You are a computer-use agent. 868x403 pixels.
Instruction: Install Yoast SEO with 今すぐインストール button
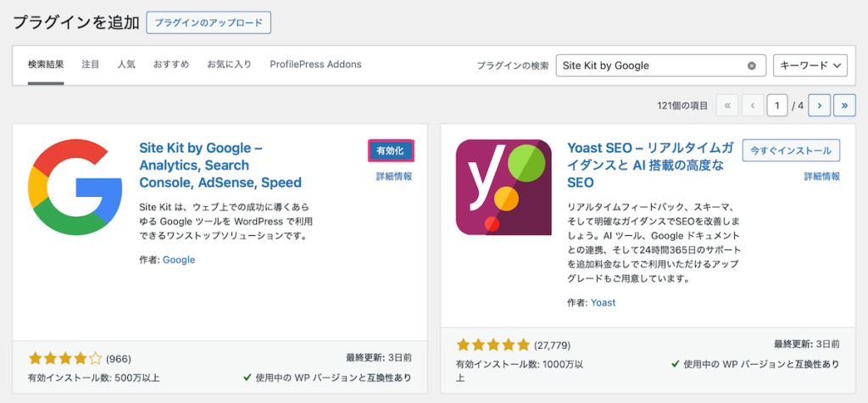[791, 150]
